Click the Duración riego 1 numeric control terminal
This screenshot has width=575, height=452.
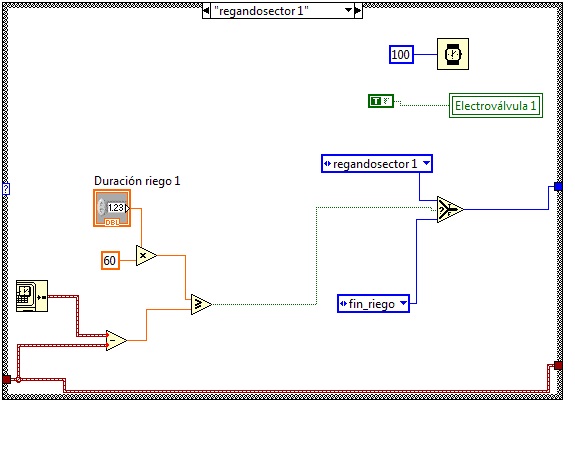tap(112, 208)
